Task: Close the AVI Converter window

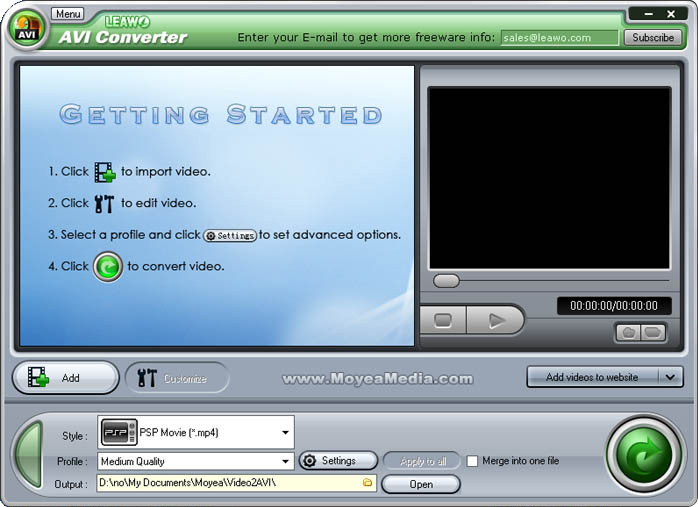Action: pos(671,14)
